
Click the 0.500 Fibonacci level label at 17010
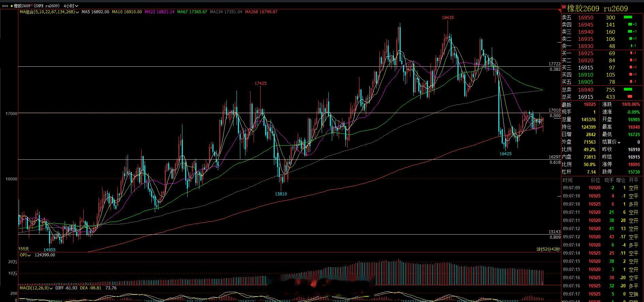tap(555, 116)
